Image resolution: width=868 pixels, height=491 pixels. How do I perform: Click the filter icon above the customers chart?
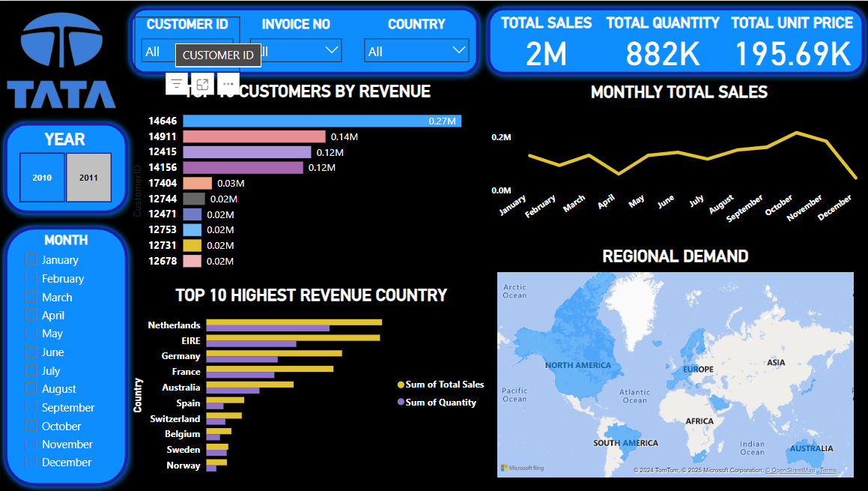point(176,84)
